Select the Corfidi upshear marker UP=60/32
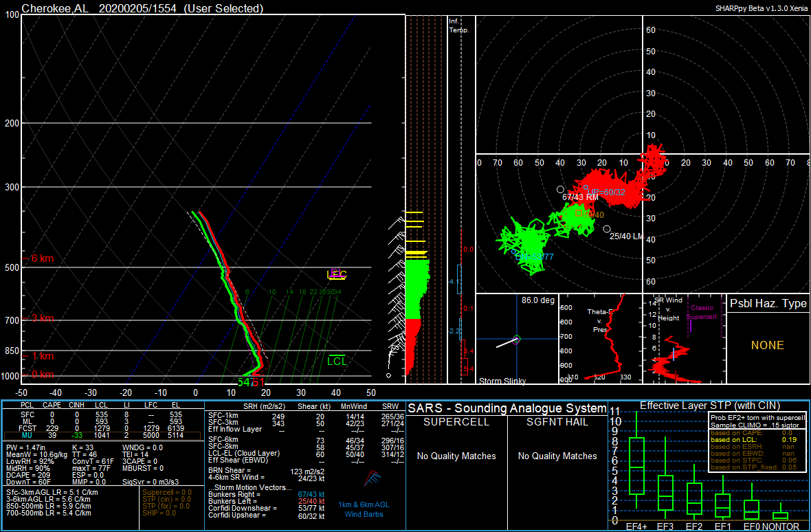 pyautogui.click(x=586, y=188)
